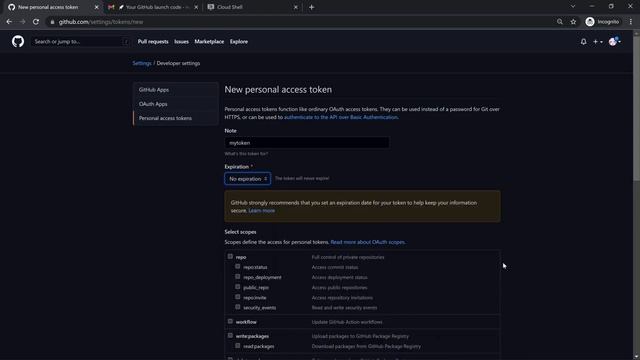Bookmark this page with the star
Screen dimensions: 640x360
pyautogui.click(x=573, y=22)
